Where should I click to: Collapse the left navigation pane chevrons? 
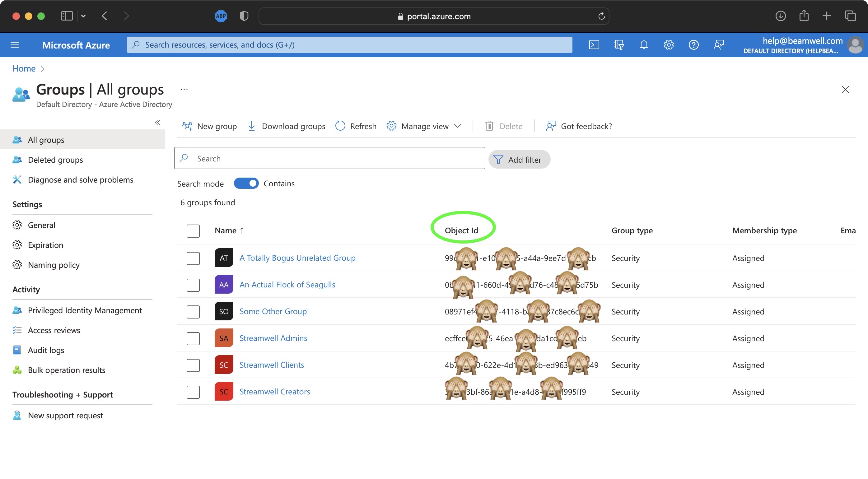[x=157, y=123]
